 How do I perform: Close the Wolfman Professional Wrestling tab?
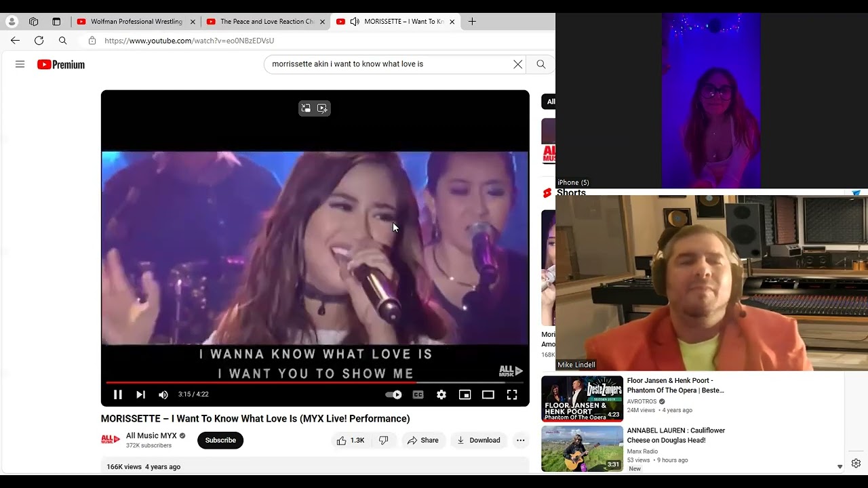click(193, 22)
